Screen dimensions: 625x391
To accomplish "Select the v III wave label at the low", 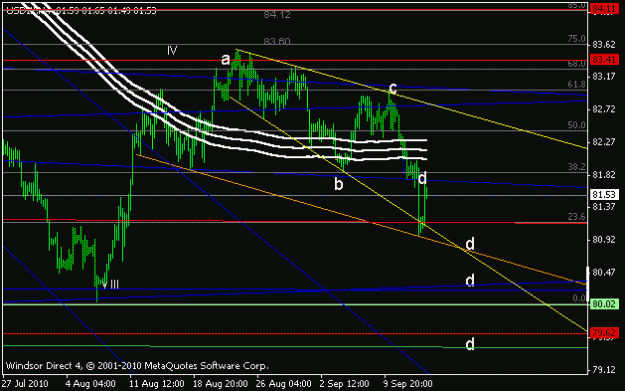I will [x=110, y=285].
